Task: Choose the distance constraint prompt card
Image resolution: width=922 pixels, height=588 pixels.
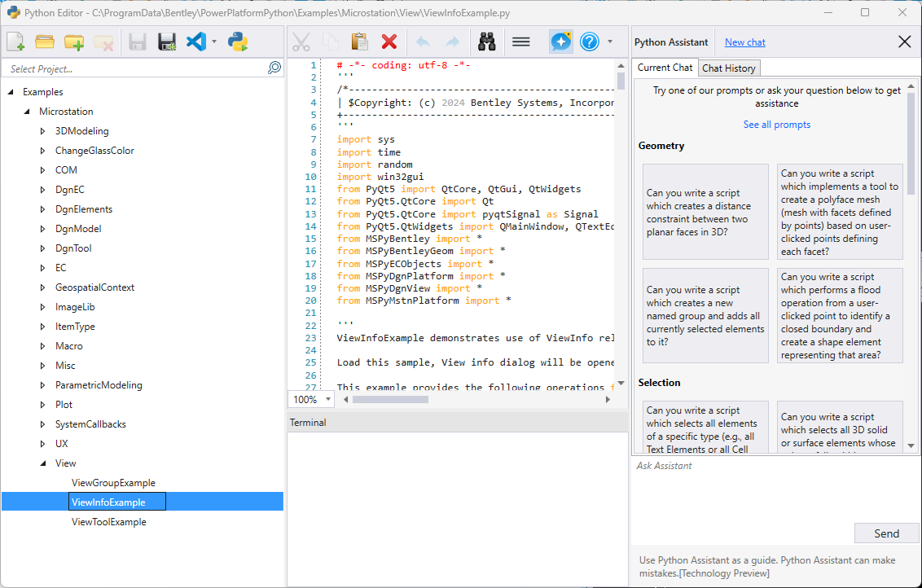Action: pyautogui.click(x=705, y=212)
